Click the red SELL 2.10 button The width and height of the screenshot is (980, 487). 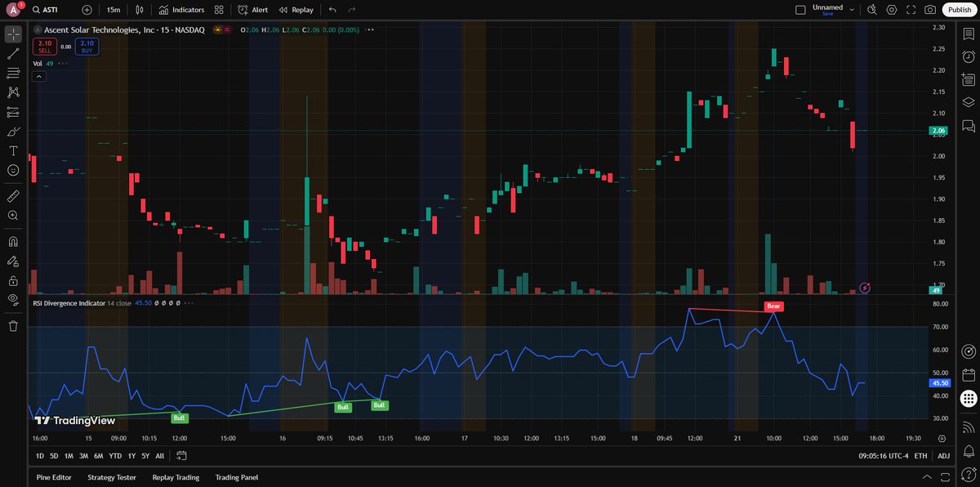click(x=45, y=47)
